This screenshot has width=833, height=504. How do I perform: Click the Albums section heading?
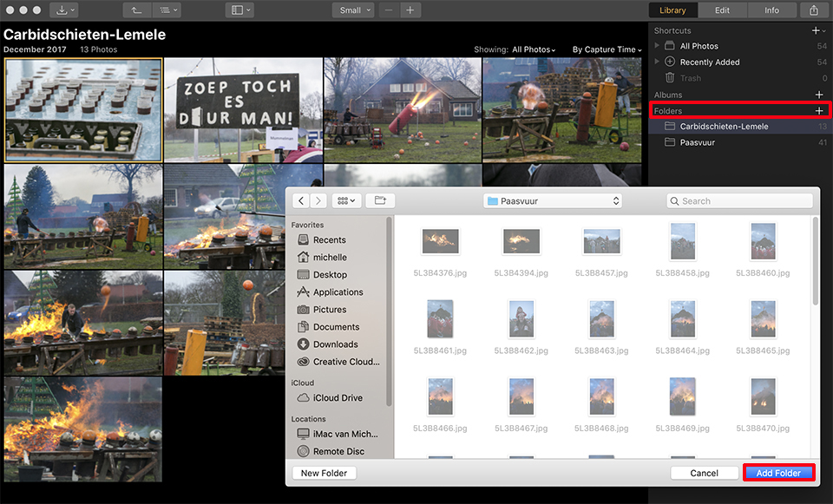668,95
